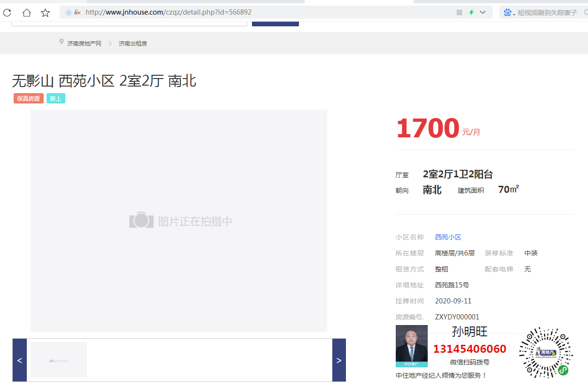Click the location pin icon in breadcrumb

click(62, 42)
